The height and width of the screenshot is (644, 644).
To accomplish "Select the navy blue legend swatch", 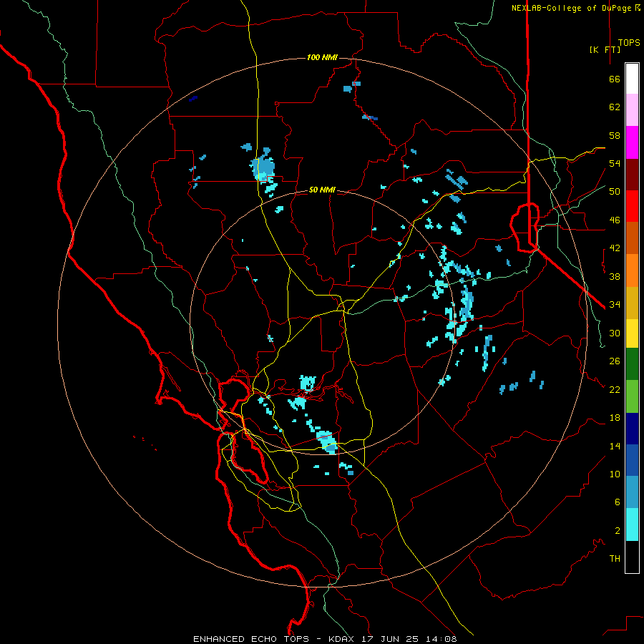I will tap(632, 429).
